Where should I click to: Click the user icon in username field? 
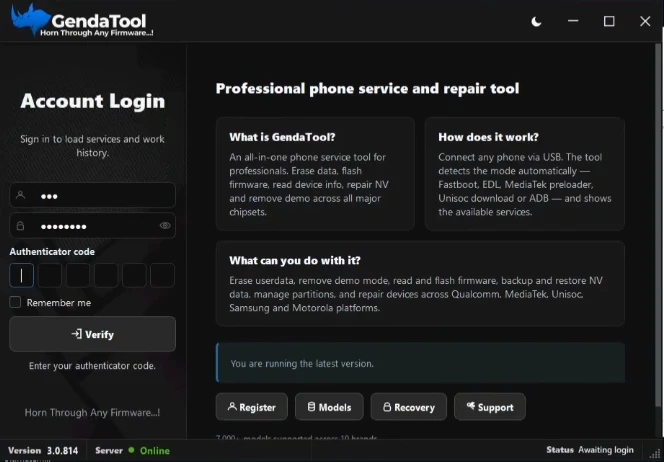point(20,195)
